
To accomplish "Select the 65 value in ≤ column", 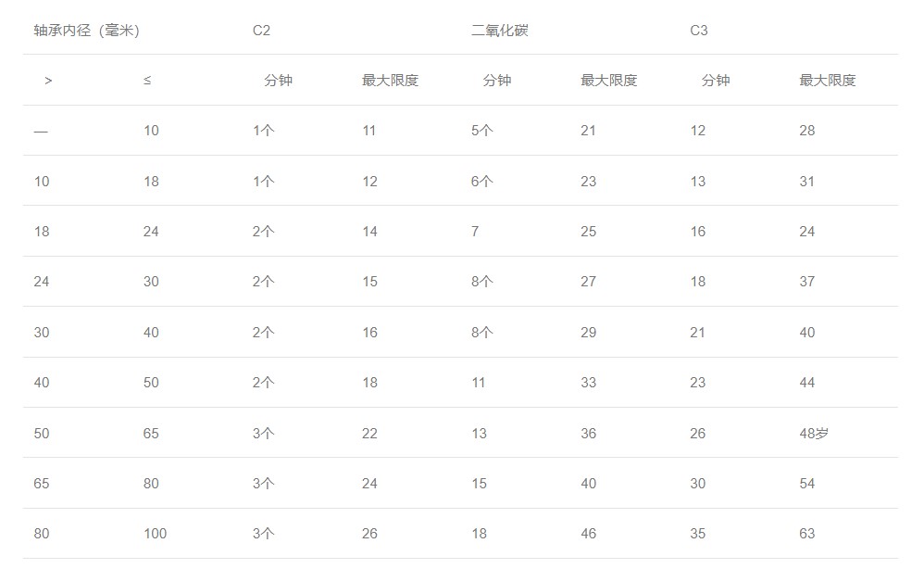I will pos(151,434).
